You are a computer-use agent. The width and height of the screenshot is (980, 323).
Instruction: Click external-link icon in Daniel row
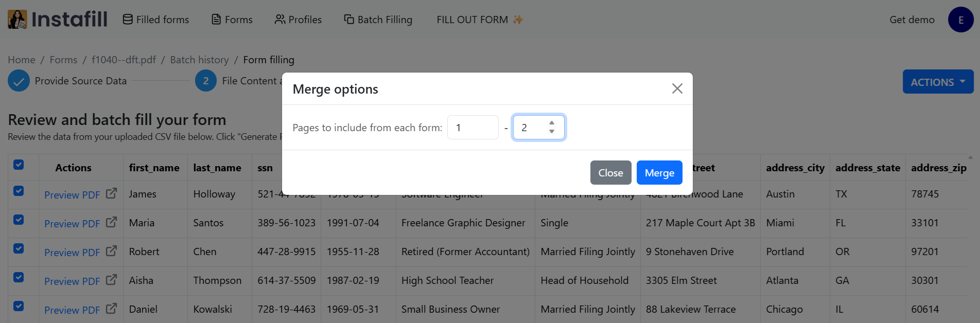pyautogui.click(x=111, y=309)
